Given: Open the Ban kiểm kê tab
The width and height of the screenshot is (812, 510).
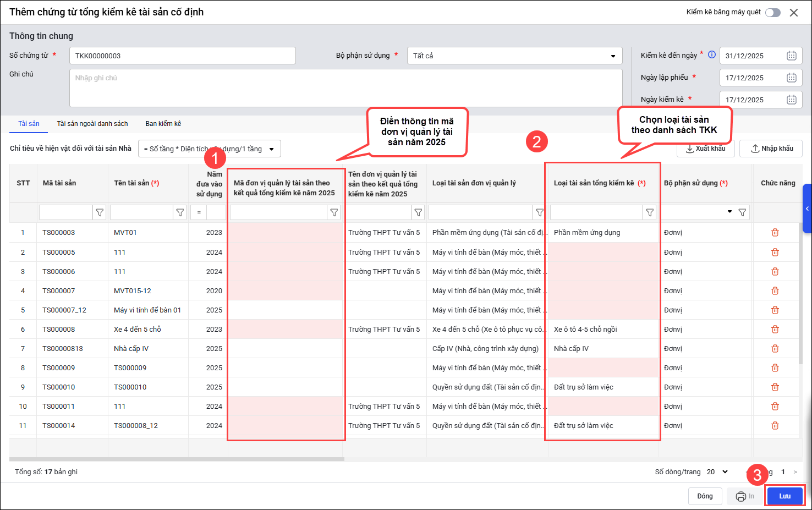Looking at the screenshot, I should point(163,124).
